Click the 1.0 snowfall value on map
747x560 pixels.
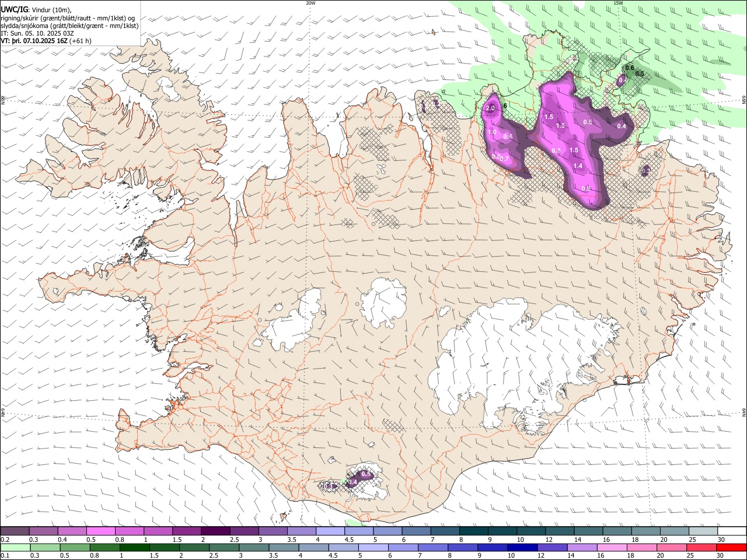(x=492, y=132)
